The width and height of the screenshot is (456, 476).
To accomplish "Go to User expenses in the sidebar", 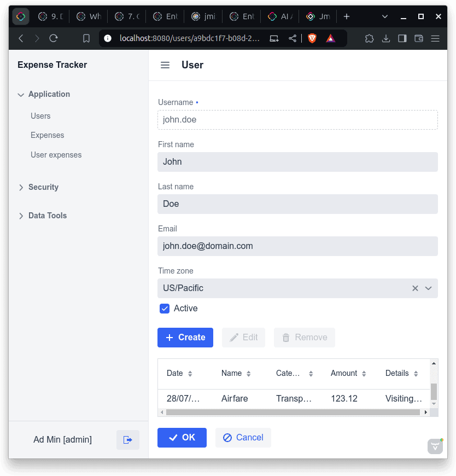I will coord(56,155).
